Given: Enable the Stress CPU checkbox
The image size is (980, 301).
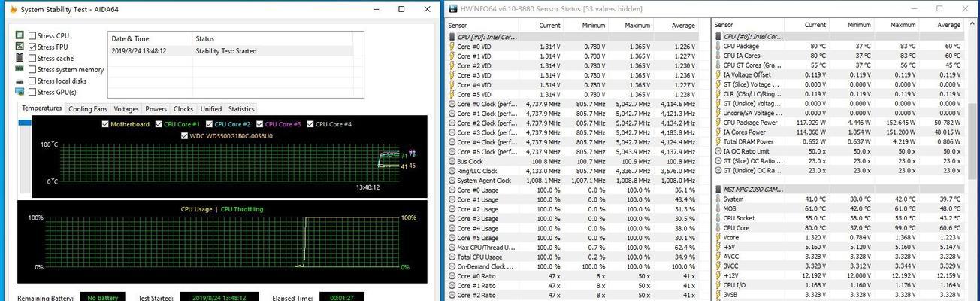Looking at the screenshot, I should point(32,35).
